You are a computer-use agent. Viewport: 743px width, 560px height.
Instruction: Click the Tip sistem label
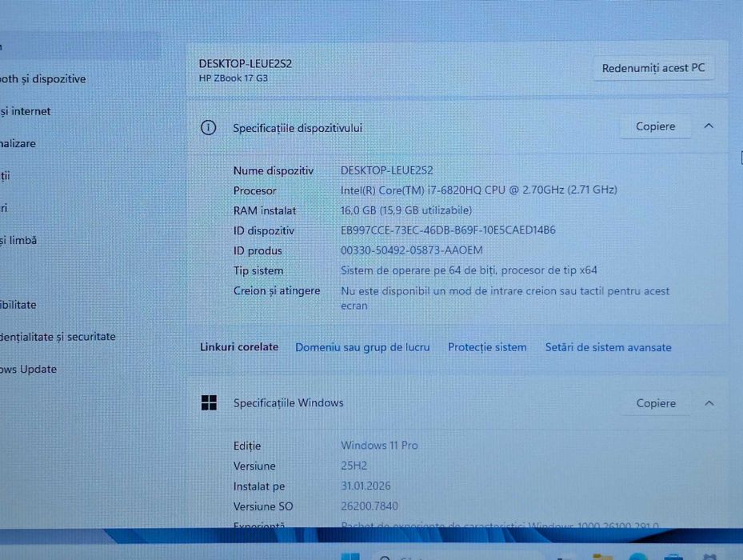pyautogui.click(x=258, y=270)
